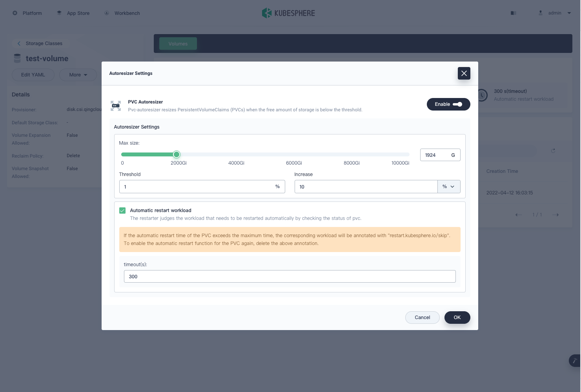Click the Edit YAML button

(33, 74)
